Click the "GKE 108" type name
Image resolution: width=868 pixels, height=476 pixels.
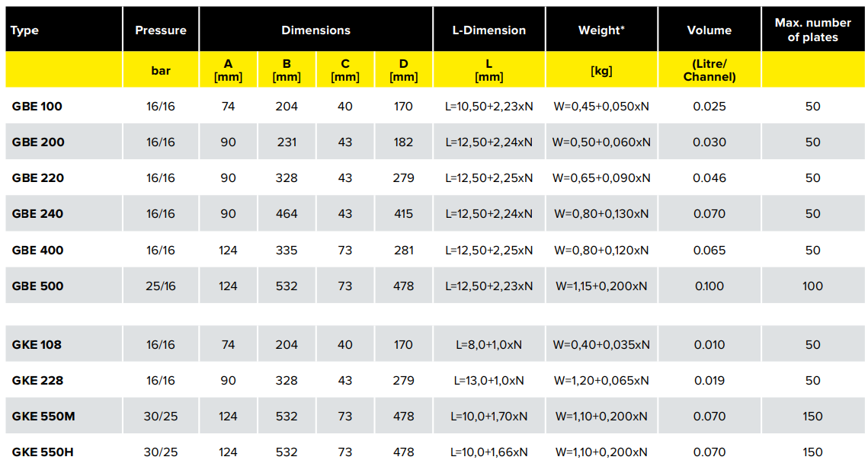pyautogui.click(x=37, y=345)
